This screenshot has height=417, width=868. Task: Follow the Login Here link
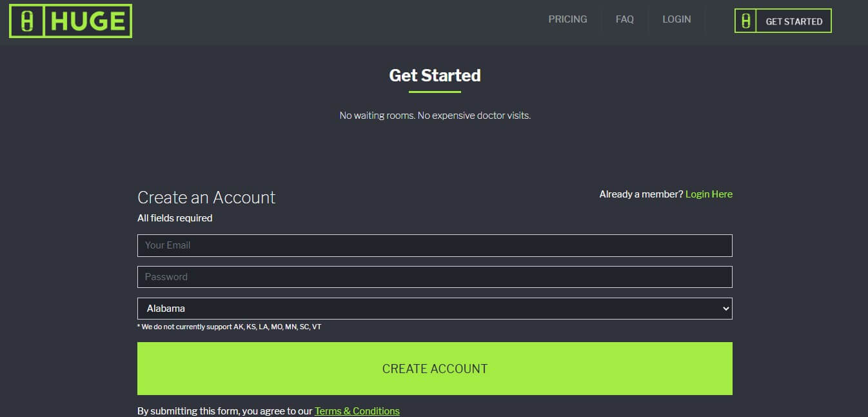click(709, 194)
